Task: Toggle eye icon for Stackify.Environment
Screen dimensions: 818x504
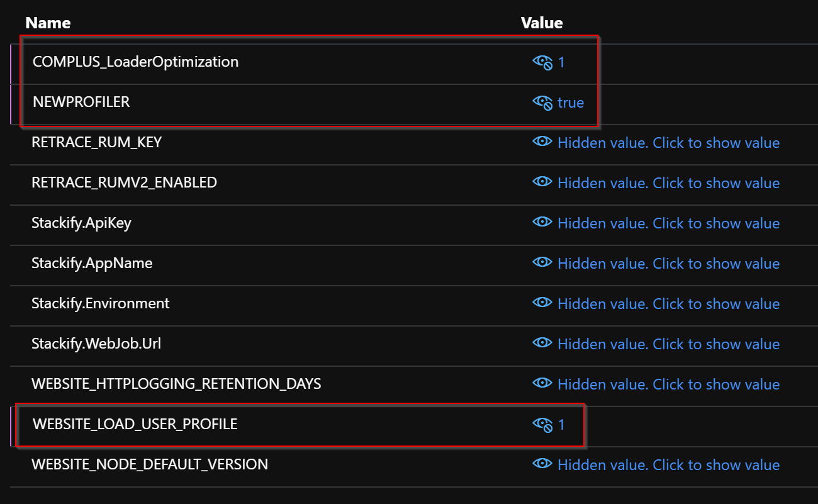Action: 542,303
